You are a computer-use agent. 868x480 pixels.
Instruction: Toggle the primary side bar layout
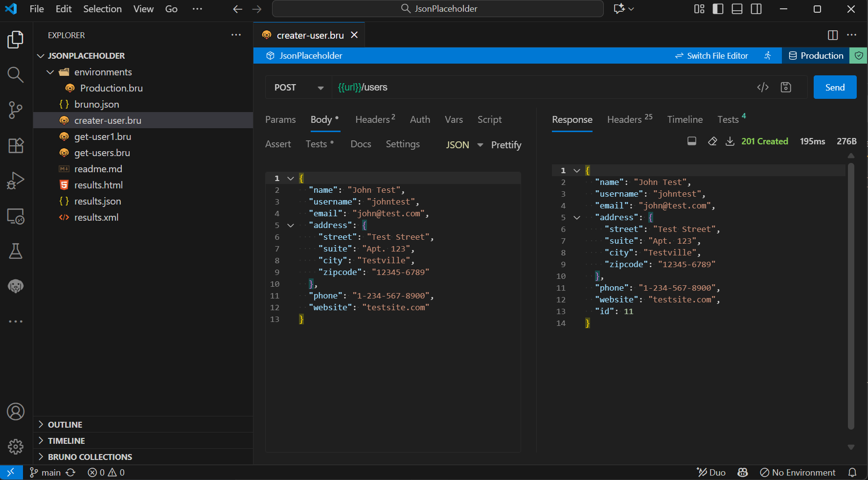tap(718, 9)
